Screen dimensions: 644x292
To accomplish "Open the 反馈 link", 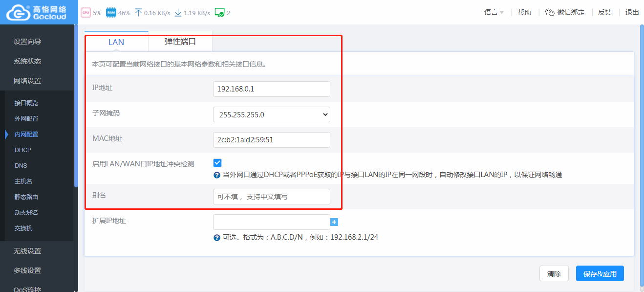I will (605, 12).
